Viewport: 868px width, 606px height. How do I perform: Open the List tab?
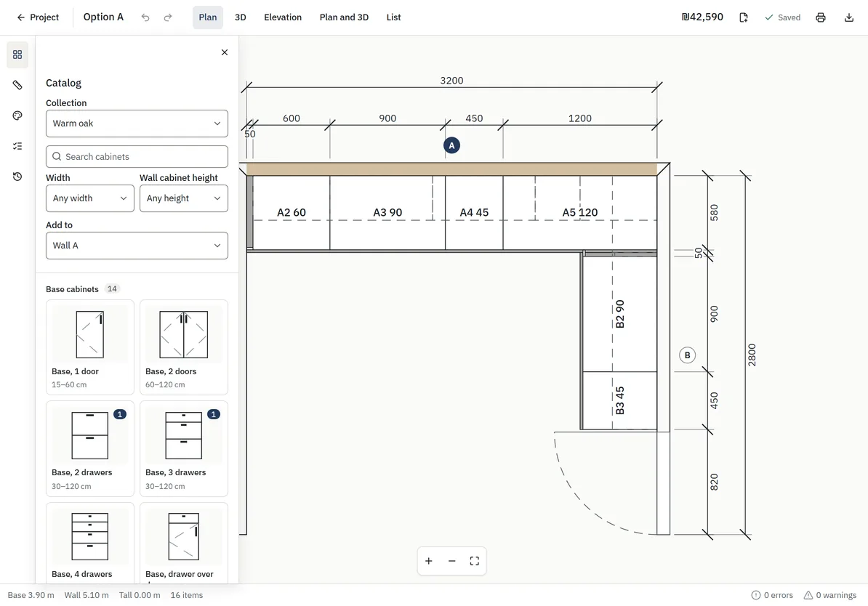coord(393,17)
